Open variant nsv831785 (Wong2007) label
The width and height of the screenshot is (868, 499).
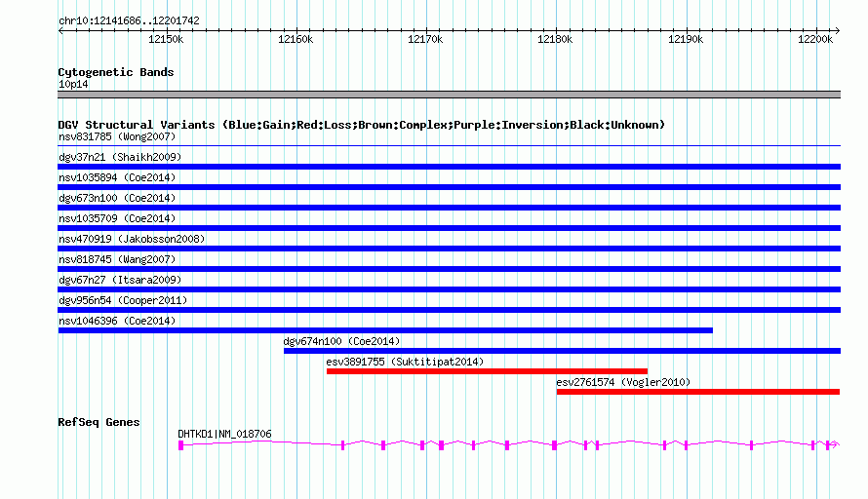(x=117, y=136)
